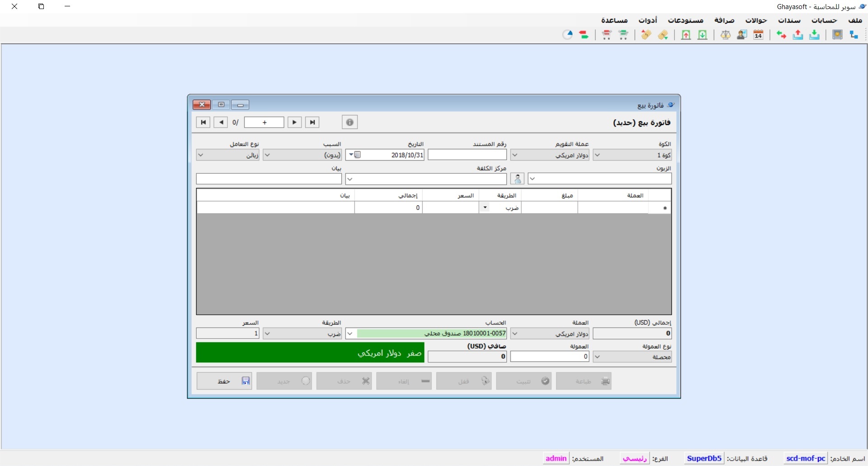Viewport: 868px width, 466px height.
Task: Click SuperDb5 database name in status bar
Action: [704, 458]
